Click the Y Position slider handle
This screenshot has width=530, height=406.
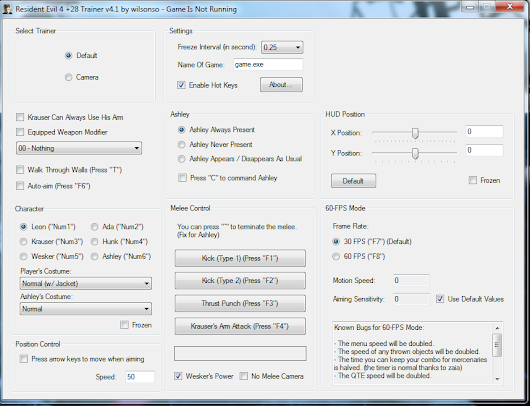tap(415, 153)
